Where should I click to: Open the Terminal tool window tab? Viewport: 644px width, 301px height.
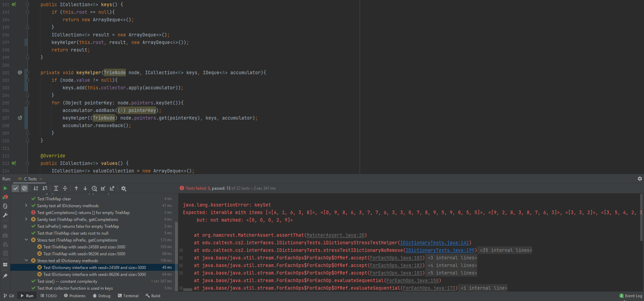coord(128,296)
